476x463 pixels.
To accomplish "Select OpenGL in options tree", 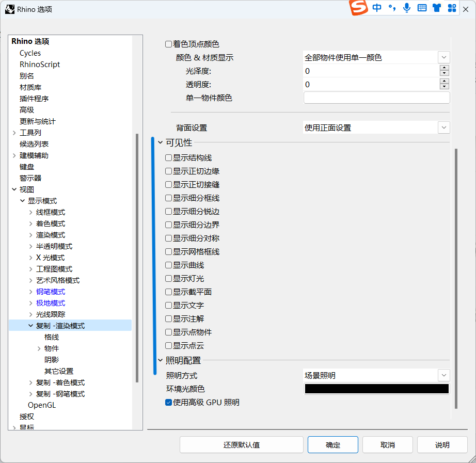I will click(42, 405).
